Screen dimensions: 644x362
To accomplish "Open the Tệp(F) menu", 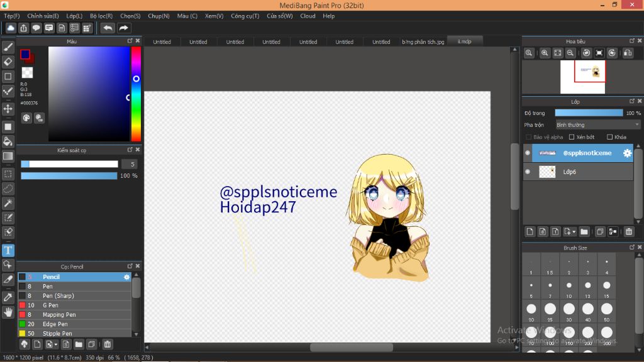I will tap(11, 16).
